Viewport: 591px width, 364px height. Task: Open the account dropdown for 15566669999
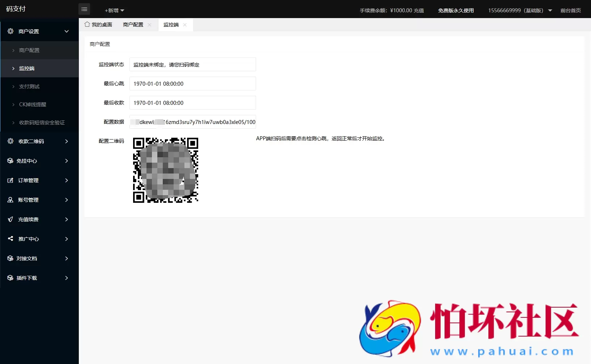click(x=550, y=10)
